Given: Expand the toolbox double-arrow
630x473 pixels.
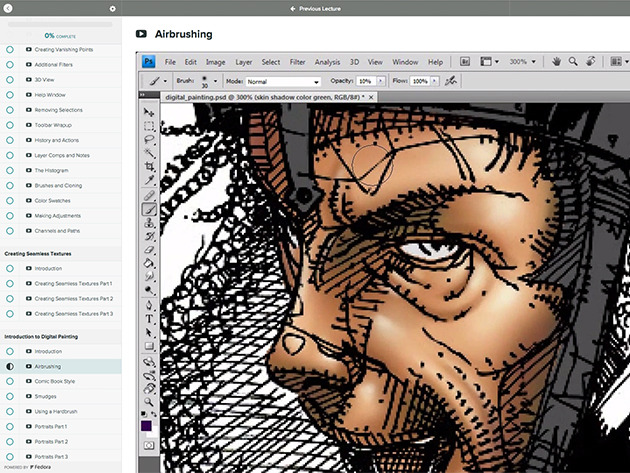Looking at the screenshot, I should tap(142, 95).
